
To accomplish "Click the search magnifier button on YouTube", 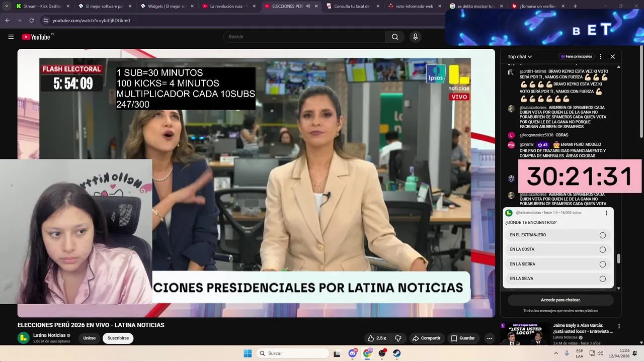I will coord(395,37).
